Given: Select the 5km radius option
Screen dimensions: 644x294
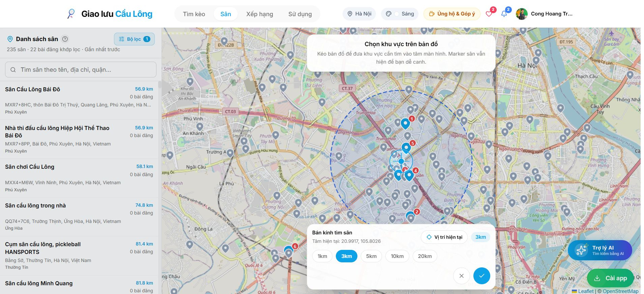Looking at the screenshot, I should click(371, 256).
